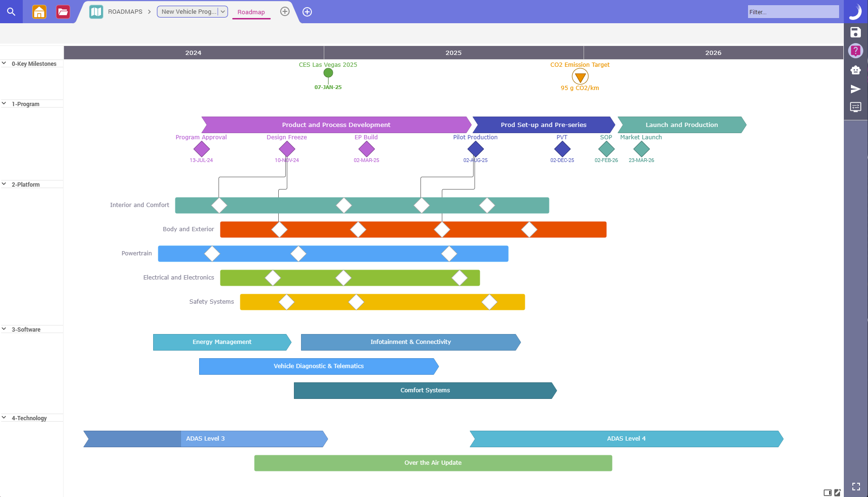Click the Infotainment & Connectivity bar
This screenshot has width=868, height=497.
click(411, 343)
